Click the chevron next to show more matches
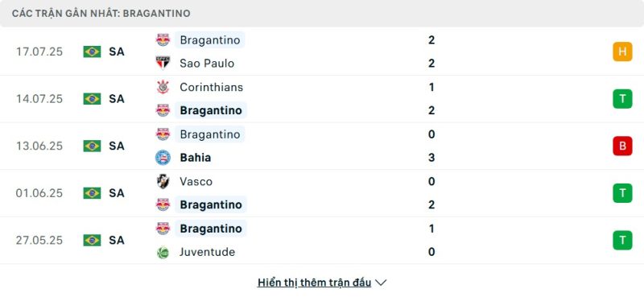 381,282
